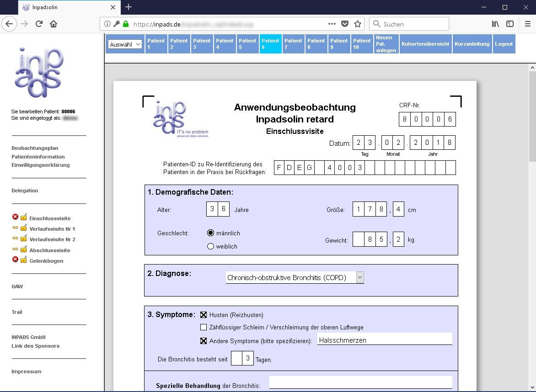The width and height of the screenshot is (536, 392).
Task: Switch to Patient 6 tab
Action: pos(270,44)
